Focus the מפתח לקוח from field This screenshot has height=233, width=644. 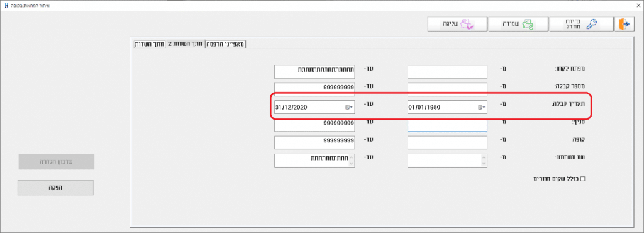click(447, 72)
